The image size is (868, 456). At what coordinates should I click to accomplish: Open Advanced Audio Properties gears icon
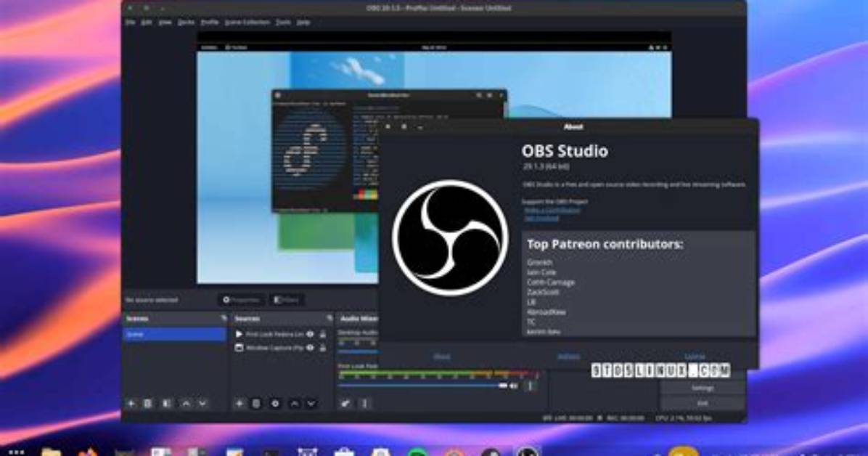345,404
